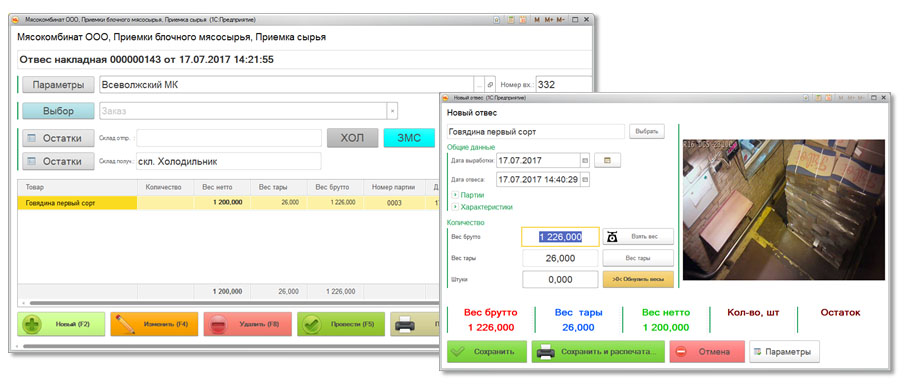Click the Номер партии column header
The width and height of the screenshot is (905, 385).
click(394, 188)
